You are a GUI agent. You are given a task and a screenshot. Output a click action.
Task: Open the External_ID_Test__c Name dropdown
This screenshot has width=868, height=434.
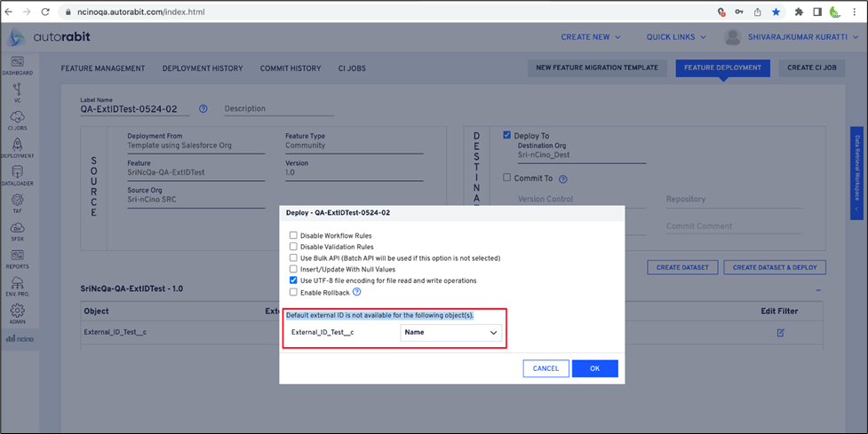[x=450, y=333]
